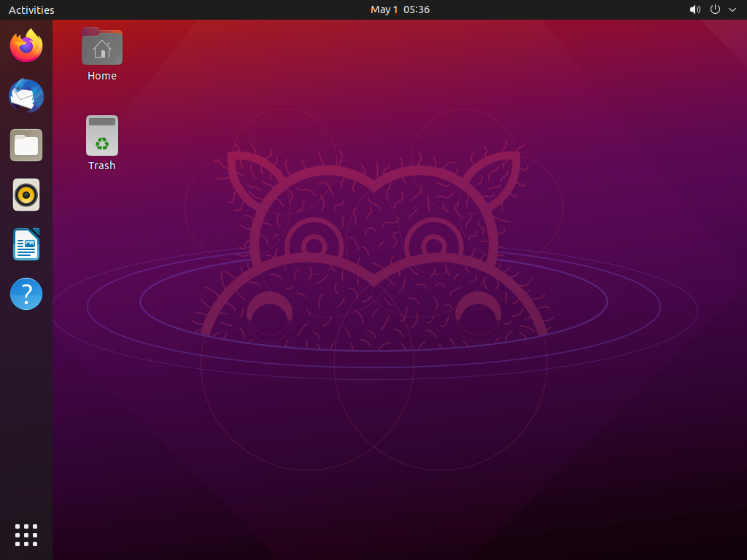
Task: Open Firefox from the dock
Action: pyautogui.click(x=26, y=46)
